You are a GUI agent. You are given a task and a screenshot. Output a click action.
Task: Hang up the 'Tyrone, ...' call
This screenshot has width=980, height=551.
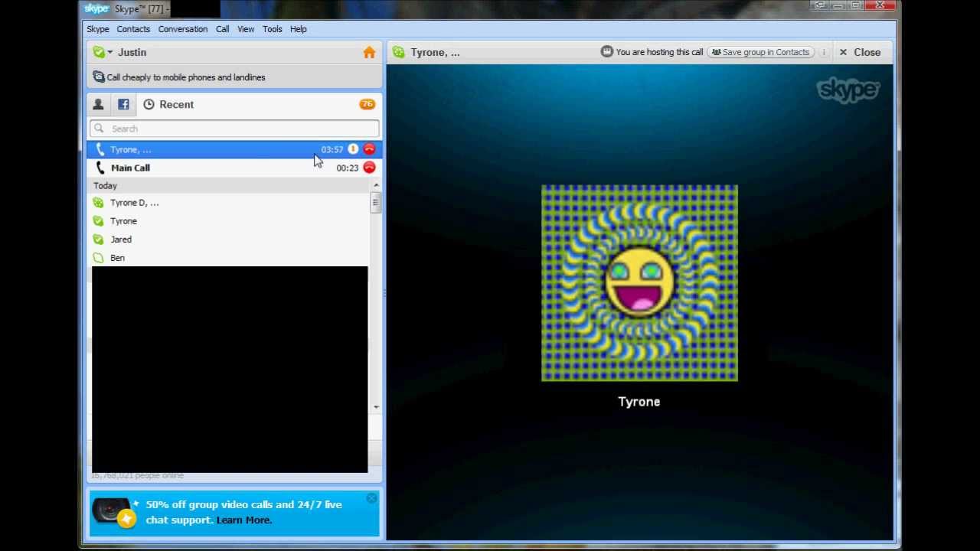pyautogui.click(x=369, y=149)
